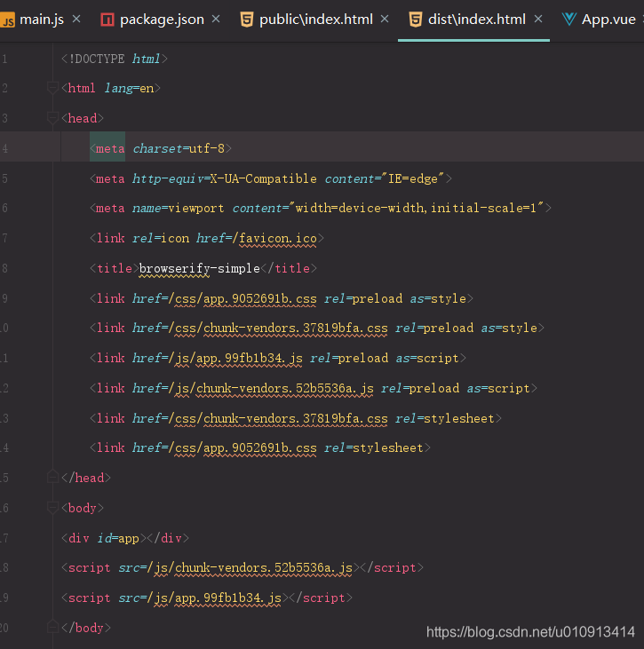This screenshot has width=644, height=649.
Task: Click the lang=en attribute on the html tag
Action: pos(129,88)
